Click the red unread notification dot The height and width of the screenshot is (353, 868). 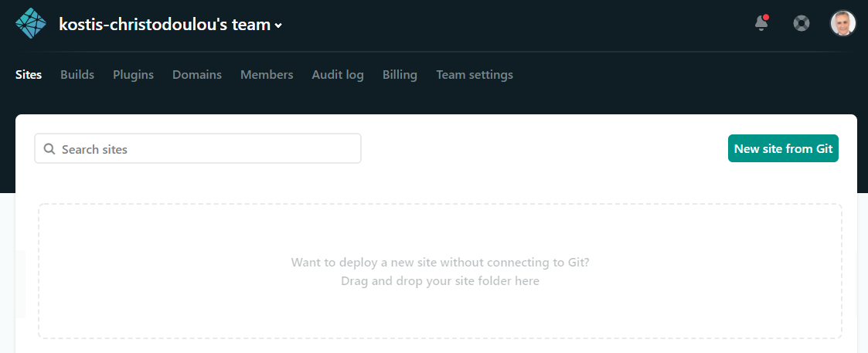pos(766,16)
